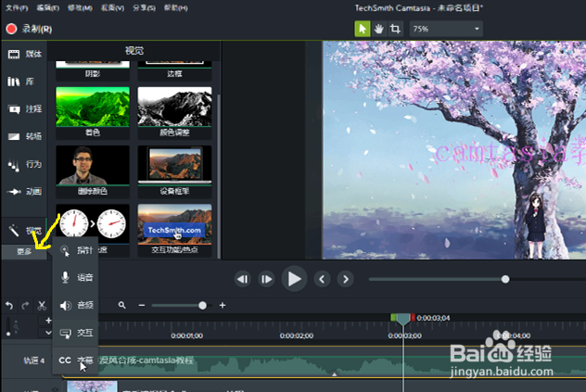Image resolution: width=586 pixels, height=392 pixels.
Task: Choose 语音 voice narration from popup
Action: tap(76, 277)
